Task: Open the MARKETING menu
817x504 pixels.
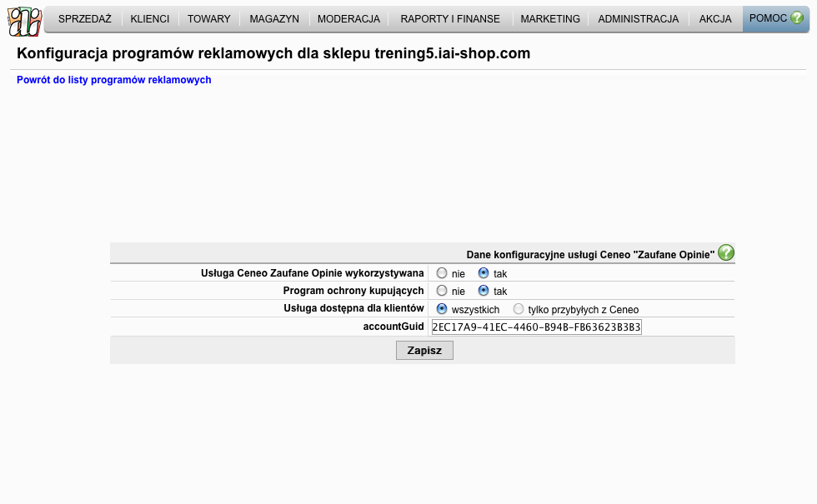Action: pyautogui.click(x=550, y=18)
